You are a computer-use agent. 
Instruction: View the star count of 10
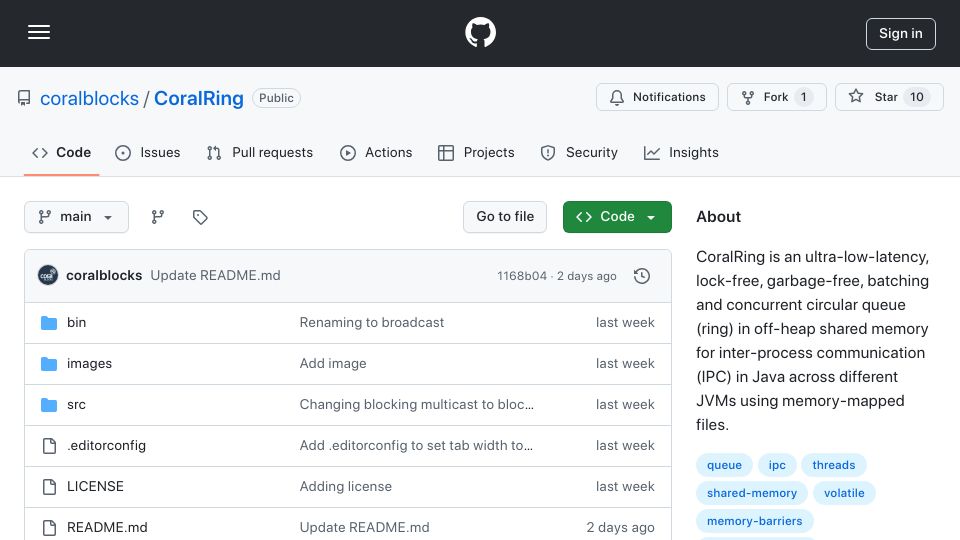(917, 97)
